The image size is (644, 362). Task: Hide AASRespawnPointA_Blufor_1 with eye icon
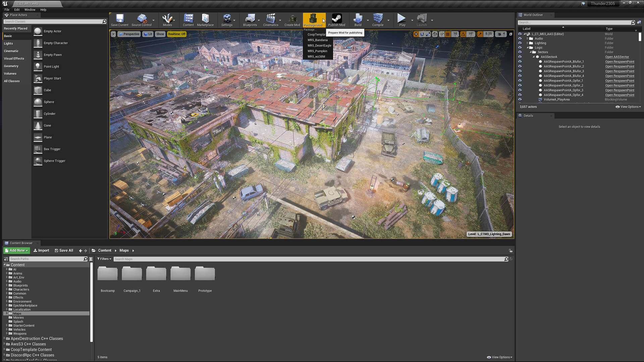click(x=520, y=61)
